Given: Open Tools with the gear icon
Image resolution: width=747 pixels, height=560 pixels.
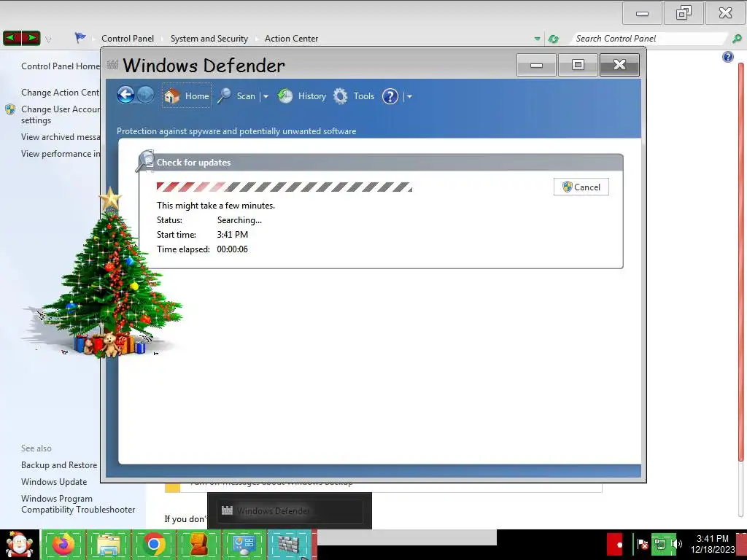Looking at the screenshot, I should (354, 96).
